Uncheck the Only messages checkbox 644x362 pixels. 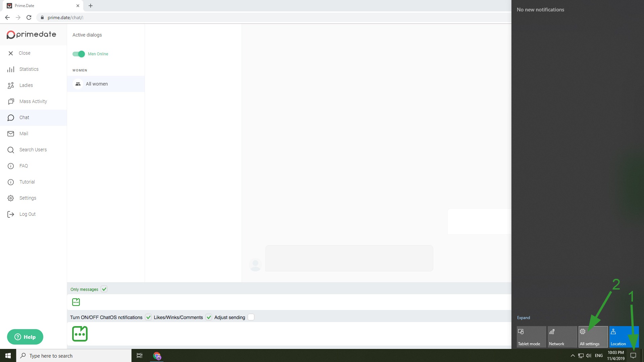104,289
